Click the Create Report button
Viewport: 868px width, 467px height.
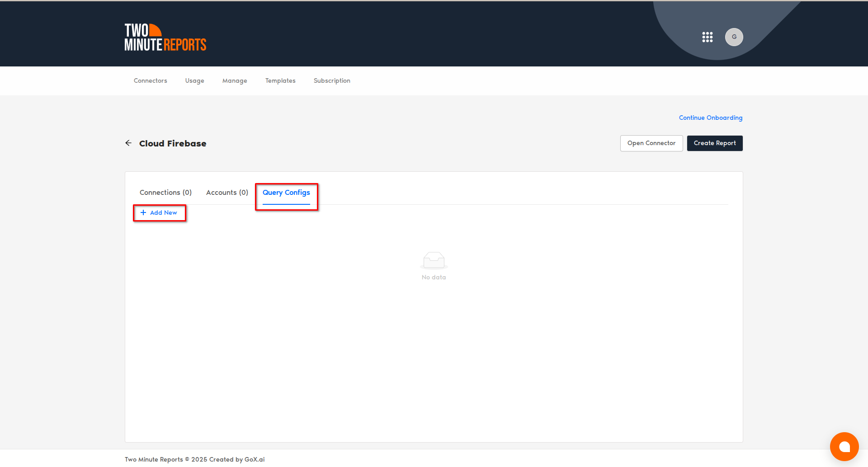(715, 143)
